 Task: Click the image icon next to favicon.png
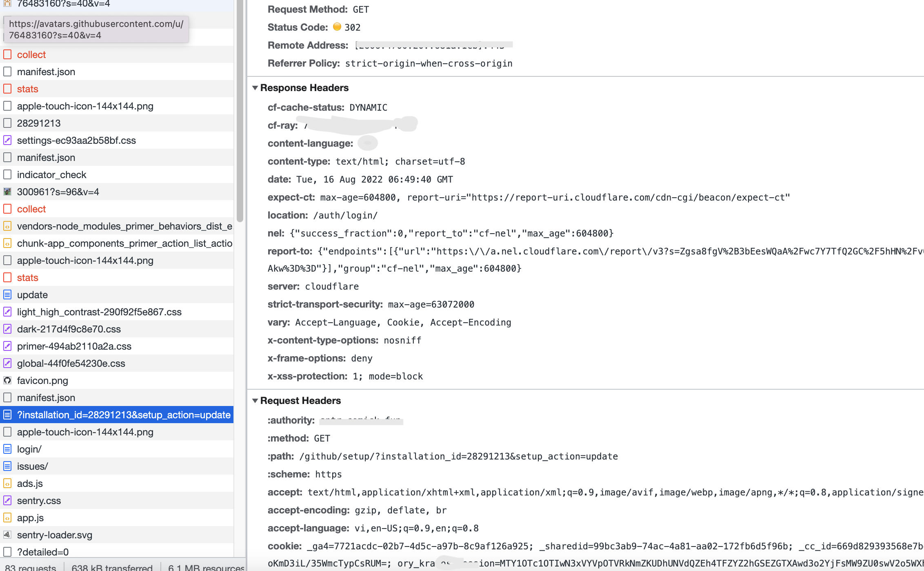pyautogui.click(x=7, y=380)
